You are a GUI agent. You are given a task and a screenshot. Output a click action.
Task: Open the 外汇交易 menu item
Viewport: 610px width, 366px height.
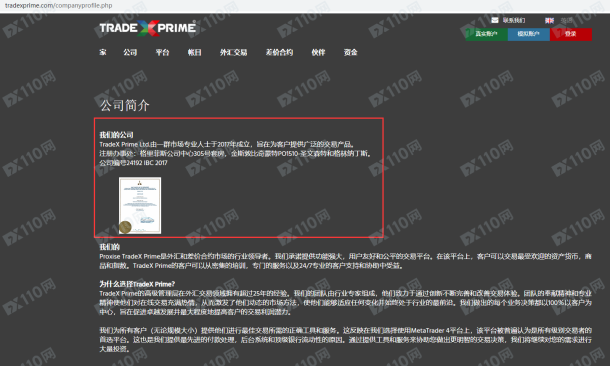(x=233, y=52)
